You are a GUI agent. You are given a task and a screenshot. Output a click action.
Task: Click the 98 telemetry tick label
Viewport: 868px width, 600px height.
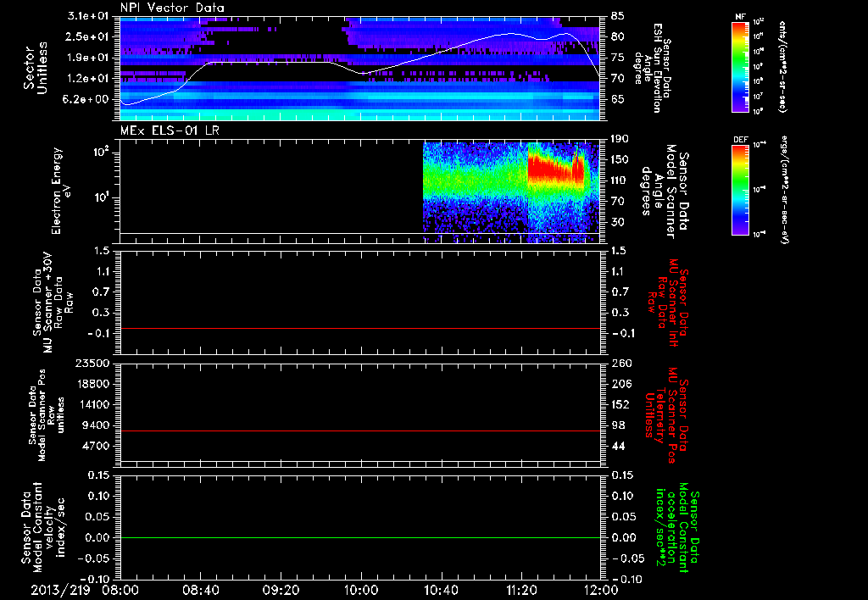(x=617, y=425)
